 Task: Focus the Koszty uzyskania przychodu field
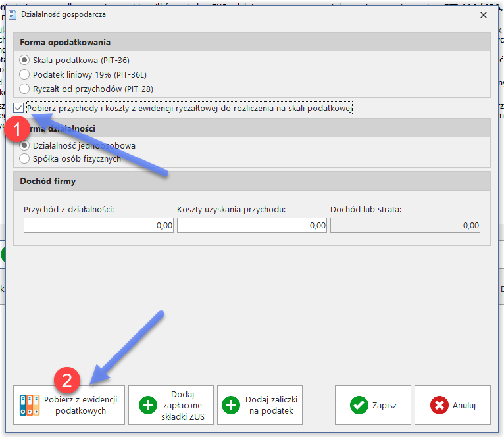pyautogui.click(x=252, y=226)
